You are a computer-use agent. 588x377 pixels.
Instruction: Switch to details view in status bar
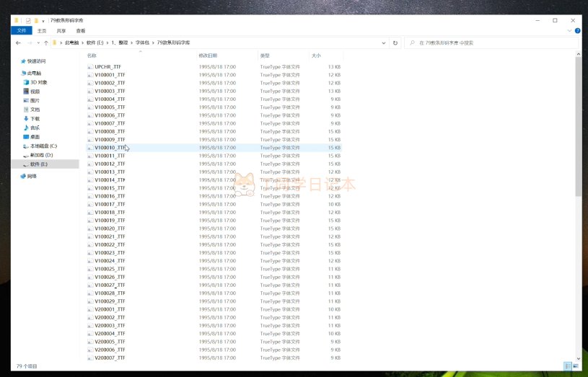(x=569, y=366)
